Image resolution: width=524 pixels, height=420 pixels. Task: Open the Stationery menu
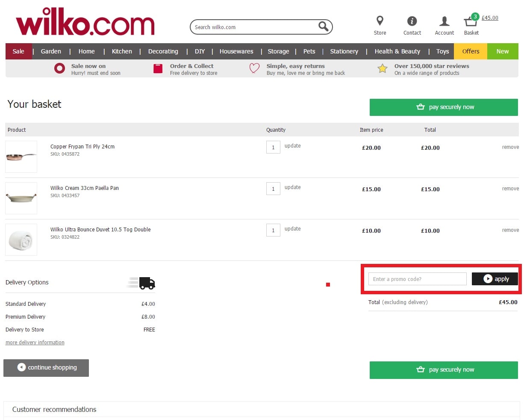[x=344, y=51]
